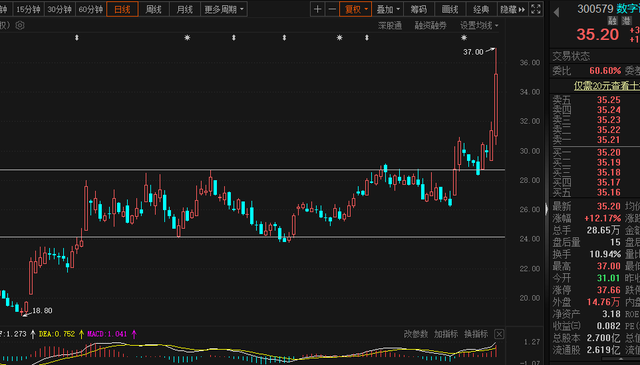The width and height of the screenshot is (640, 365).
Task: Click the 融 margin badge under stock code
Action: [x=612, y=21]
